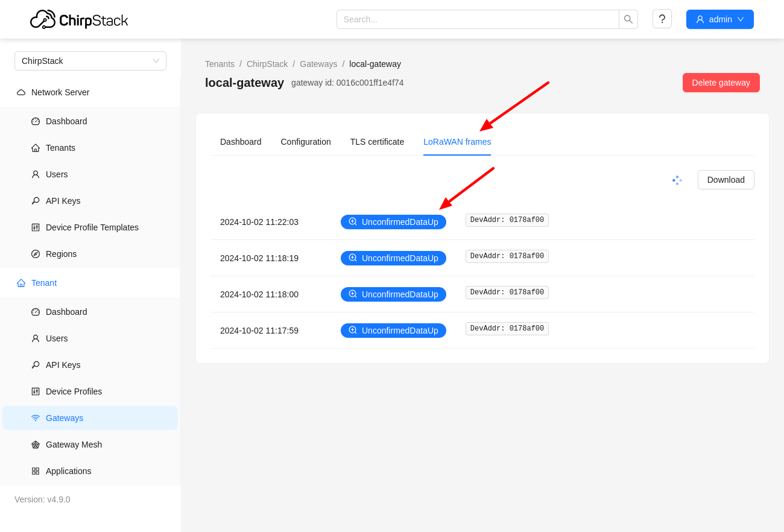Switch to the Configuration tab
The image size is (784, 532).
(306, 142)
